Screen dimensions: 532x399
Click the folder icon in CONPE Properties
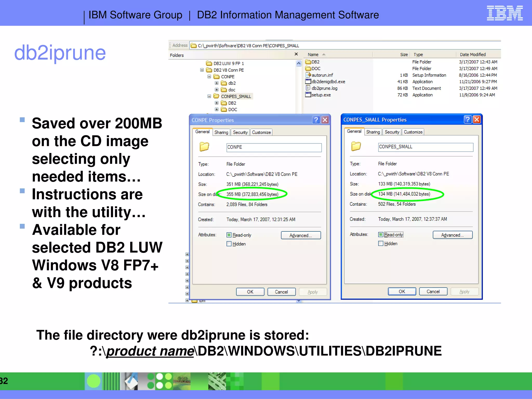204,147
